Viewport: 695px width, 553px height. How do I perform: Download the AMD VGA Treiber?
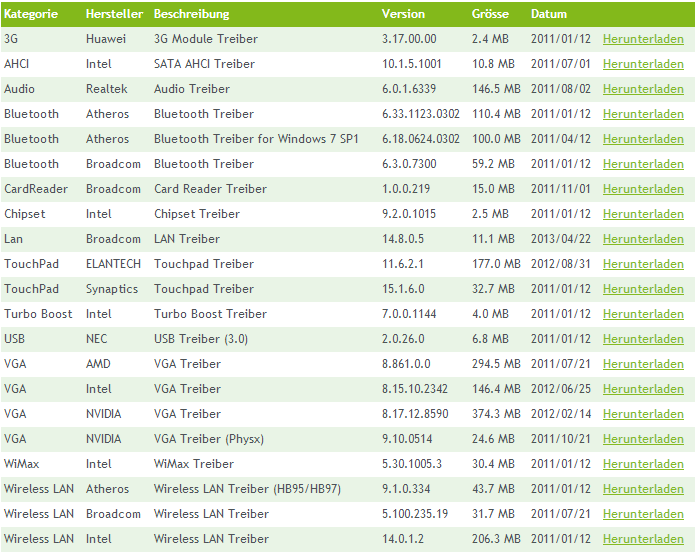643,364
